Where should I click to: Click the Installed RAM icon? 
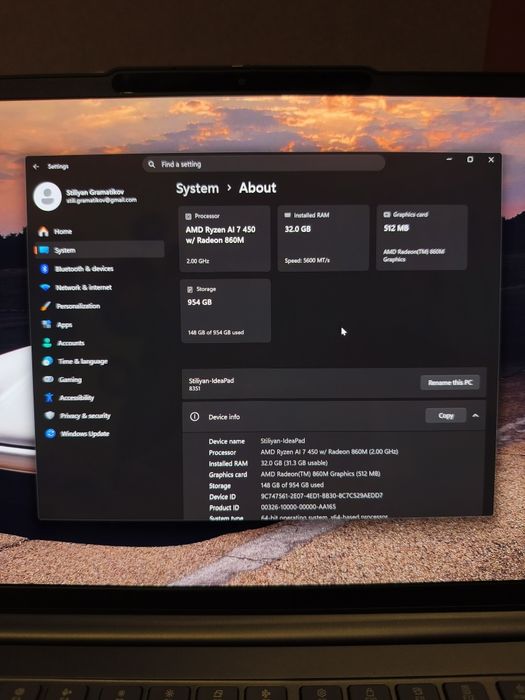(288, 215)
